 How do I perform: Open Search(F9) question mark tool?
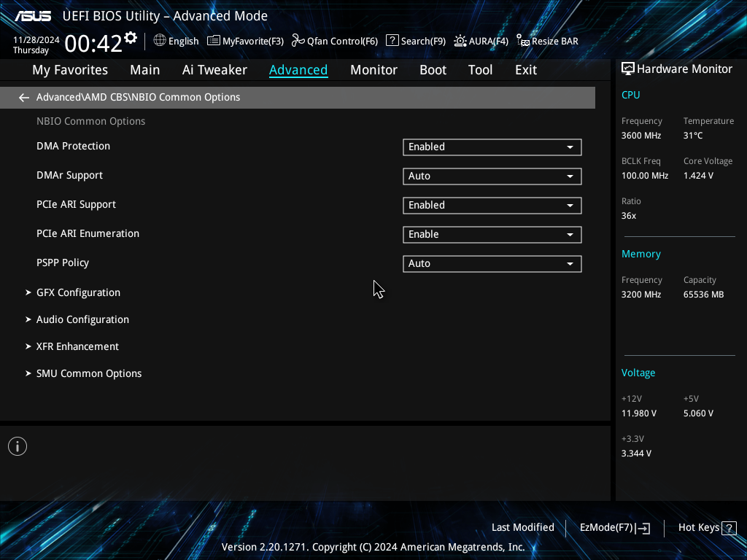[415, 42]
